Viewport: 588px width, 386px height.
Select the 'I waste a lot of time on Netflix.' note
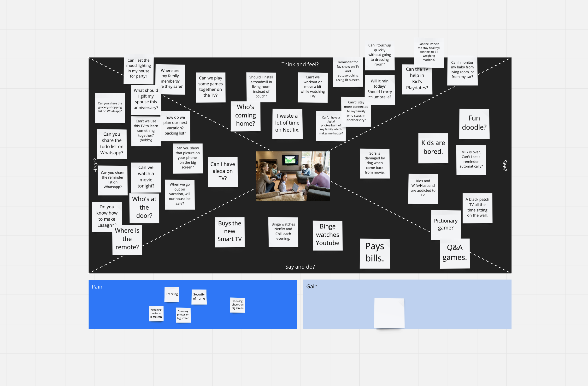tap(287, 123)
